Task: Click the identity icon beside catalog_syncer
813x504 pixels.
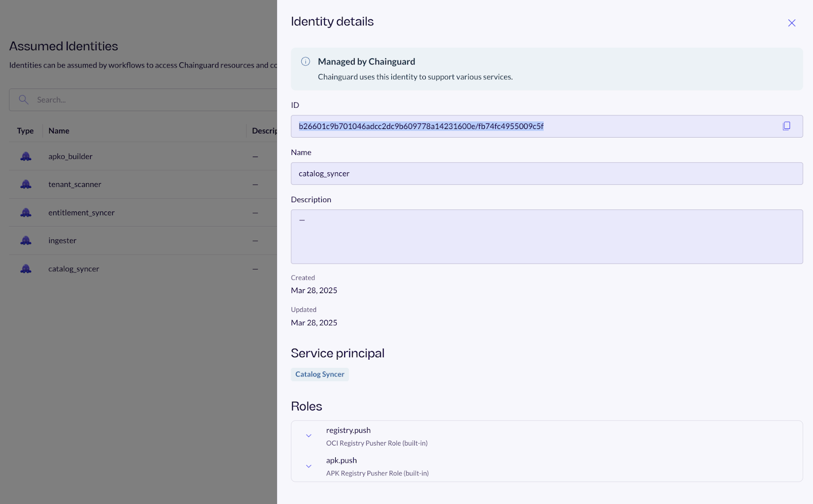Action: coord(25,268)
